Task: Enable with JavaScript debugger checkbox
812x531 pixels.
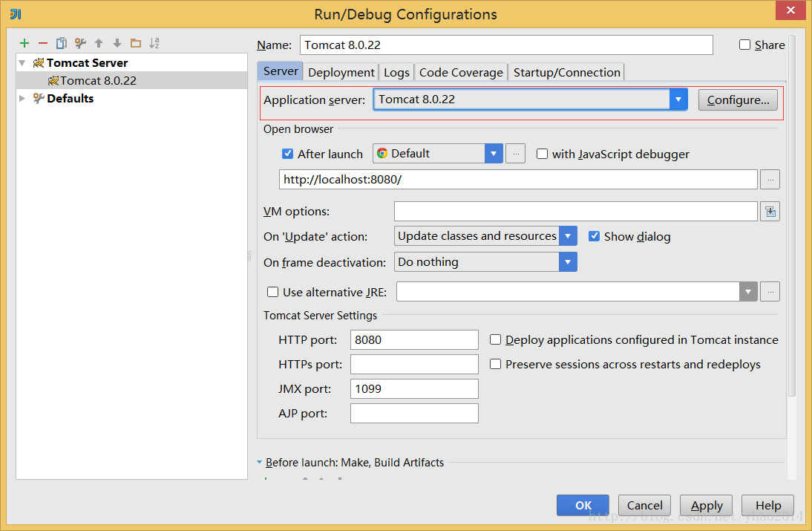Action: (542, 153)
